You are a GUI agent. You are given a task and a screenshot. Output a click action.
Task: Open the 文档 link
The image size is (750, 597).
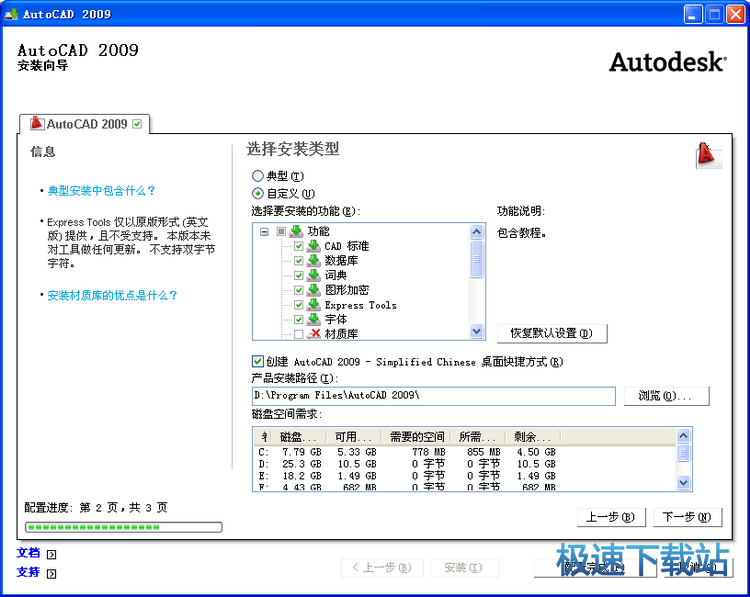pyautogui.click(x=28, y=553)
